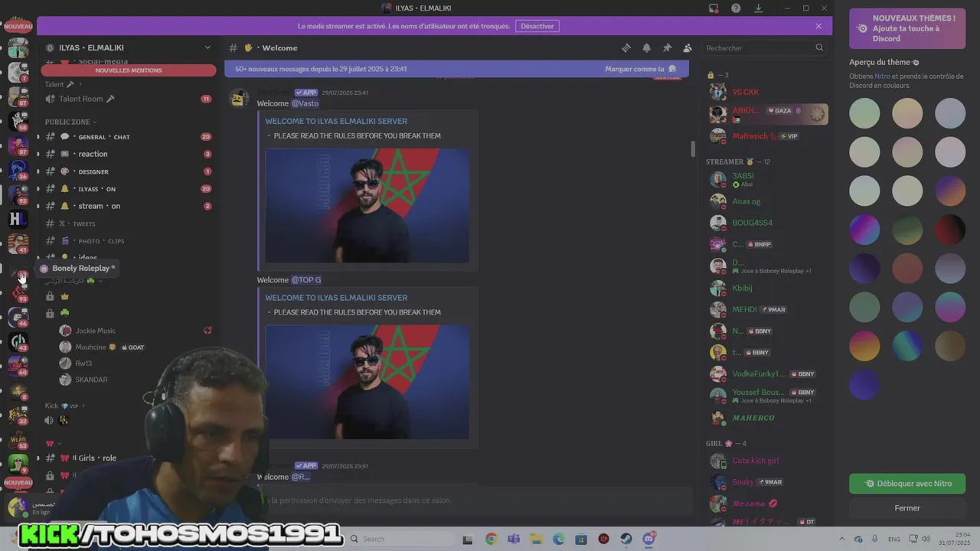Open the TWEETS channel
This screenshot has height=551, width=980.
[127, 223]
